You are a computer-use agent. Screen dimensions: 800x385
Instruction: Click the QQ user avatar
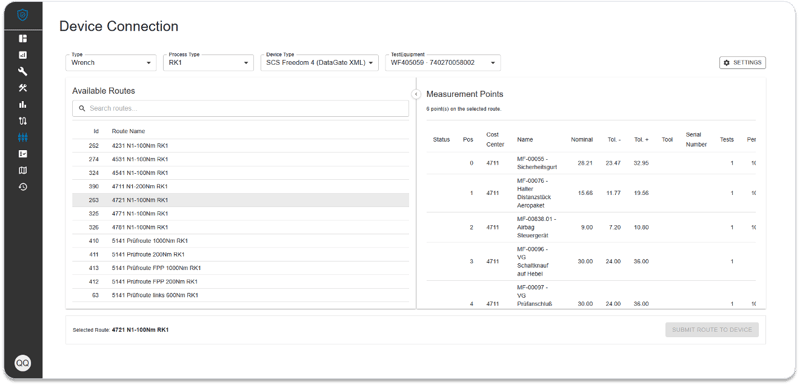pos(22,363)
